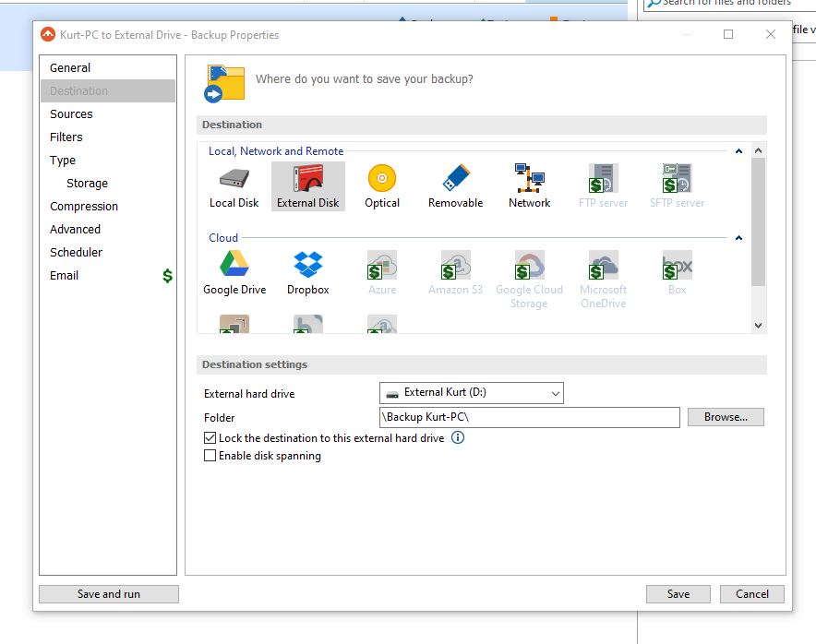Click the backup app logo in title bar

point(48,35)
